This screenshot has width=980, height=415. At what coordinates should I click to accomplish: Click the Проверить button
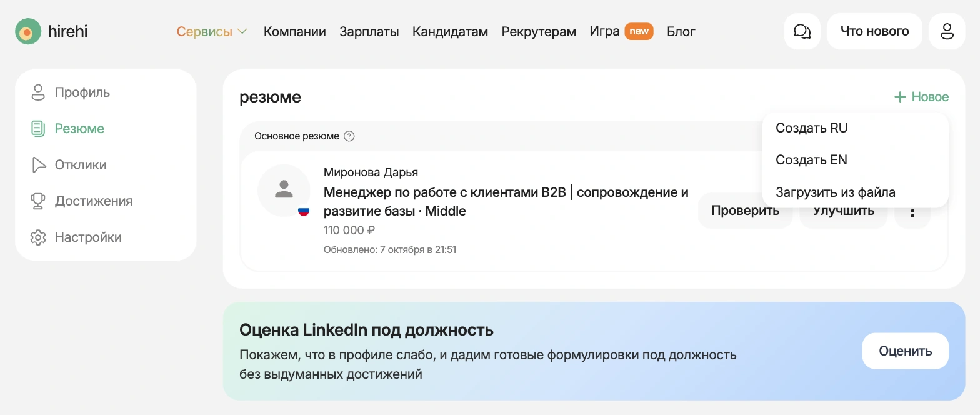[x=745, y=211]
